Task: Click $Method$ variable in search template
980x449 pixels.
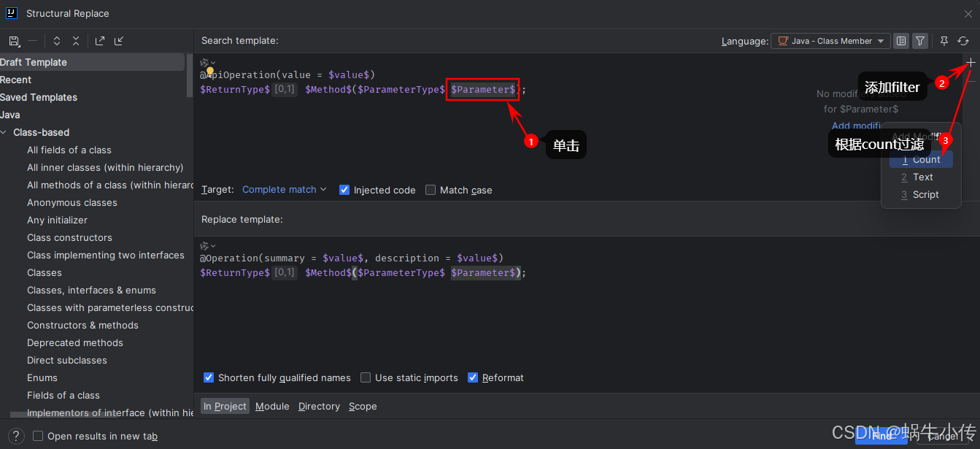Action: 328,89
